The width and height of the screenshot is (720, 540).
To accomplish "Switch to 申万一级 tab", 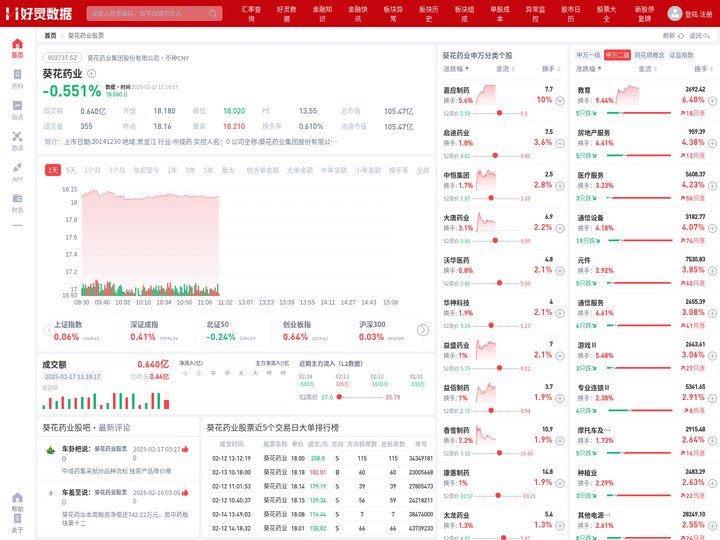I will [588, 55].
